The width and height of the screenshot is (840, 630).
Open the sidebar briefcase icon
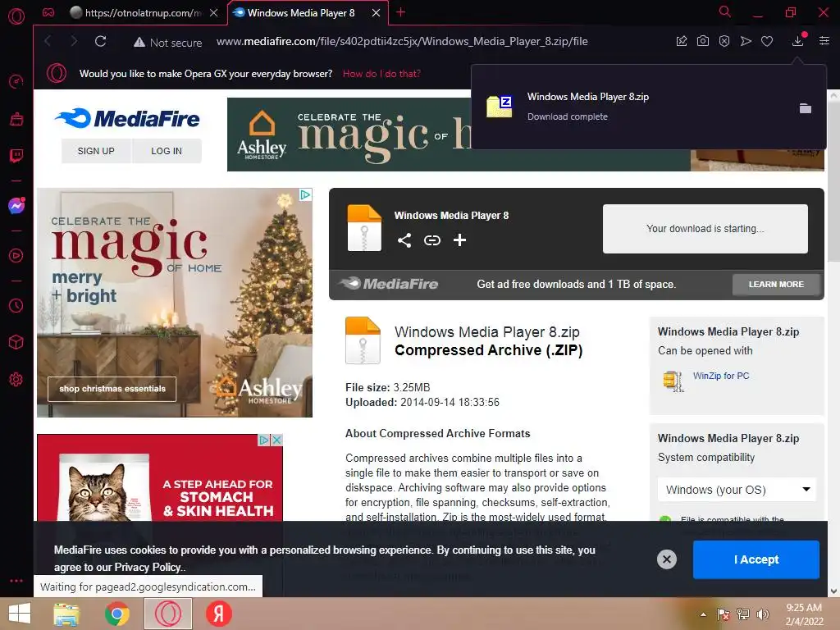tap(16, 119)
